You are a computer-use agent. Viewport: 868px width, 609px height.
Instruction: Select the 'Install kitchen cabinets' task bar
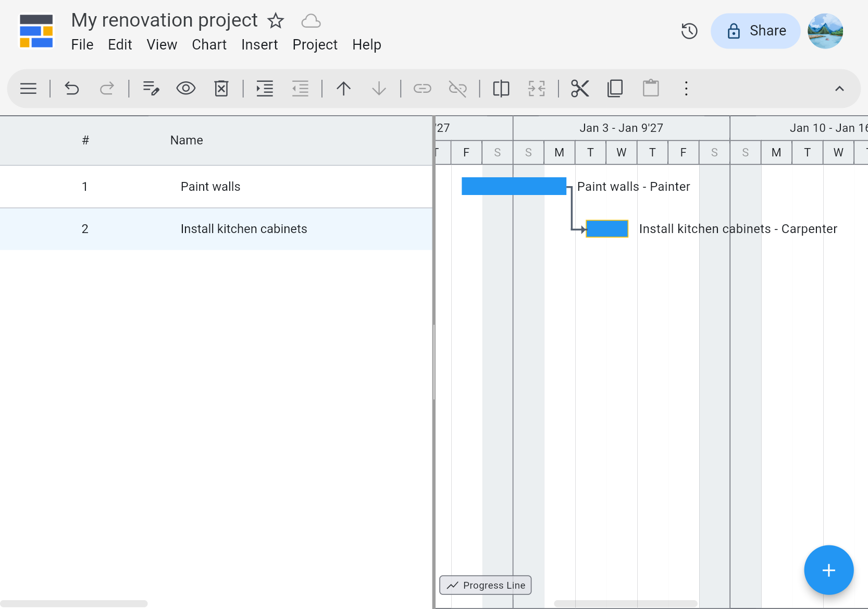tap(606, 228)
